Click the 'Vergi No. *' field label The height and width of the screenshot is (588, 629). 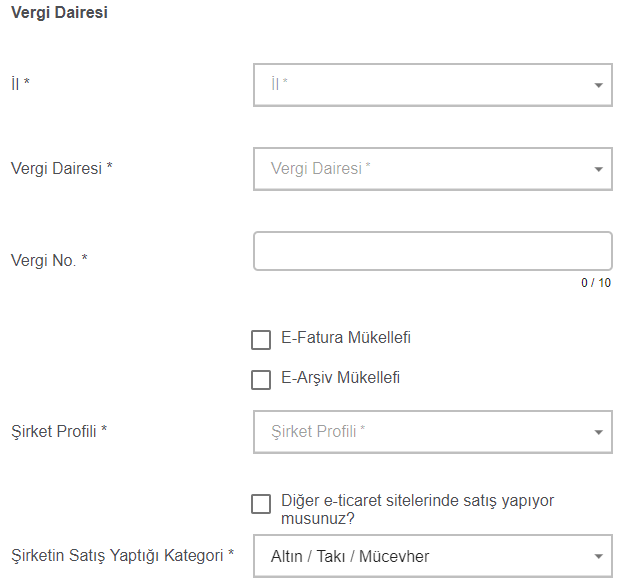tap(49, 261)
